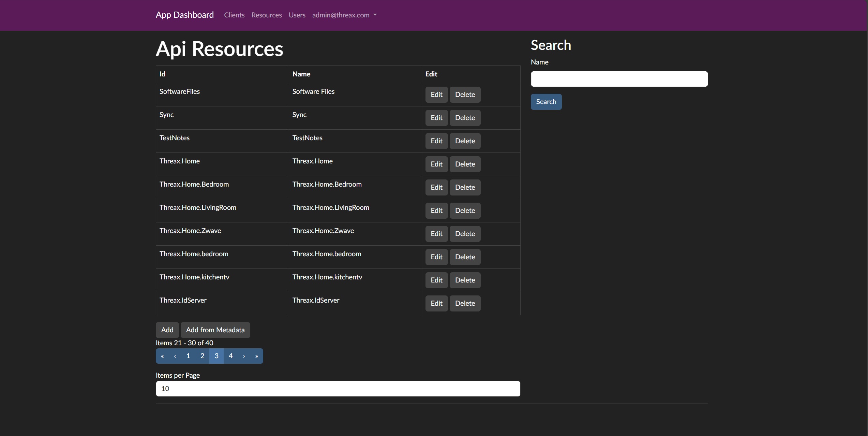Delete the Threax.Home.Bedroom resource

coord(465,187)
